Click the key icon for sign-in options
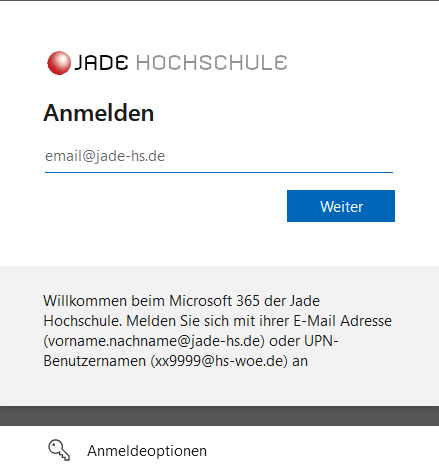This screenshot has height=472, width=439. point(59,450)
